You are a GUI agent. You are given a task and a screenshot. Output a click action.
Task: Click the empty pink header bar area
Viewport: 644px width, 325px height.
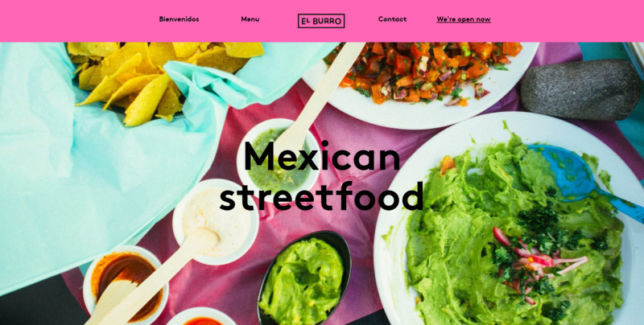point(82,21)
